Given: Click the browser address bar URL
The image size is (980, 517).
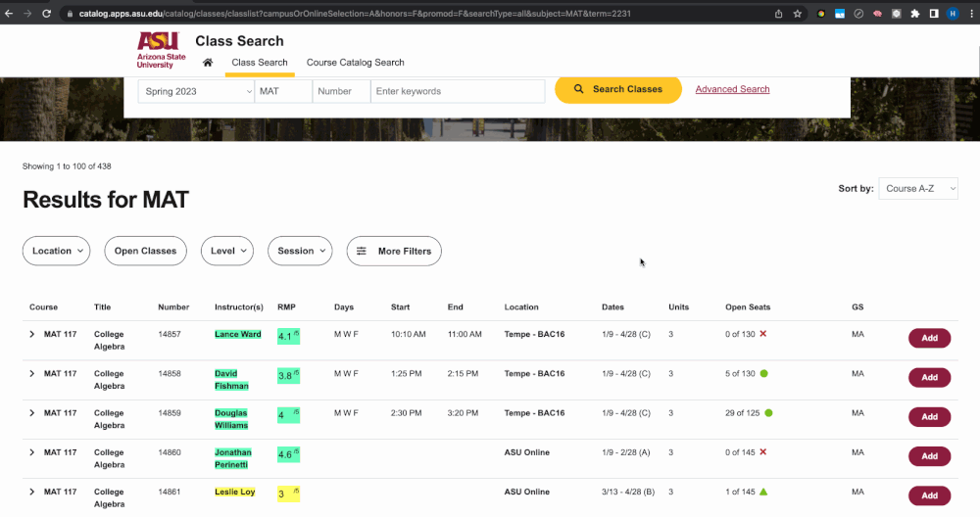Looking at the screenshot, I should click(355, 14).
